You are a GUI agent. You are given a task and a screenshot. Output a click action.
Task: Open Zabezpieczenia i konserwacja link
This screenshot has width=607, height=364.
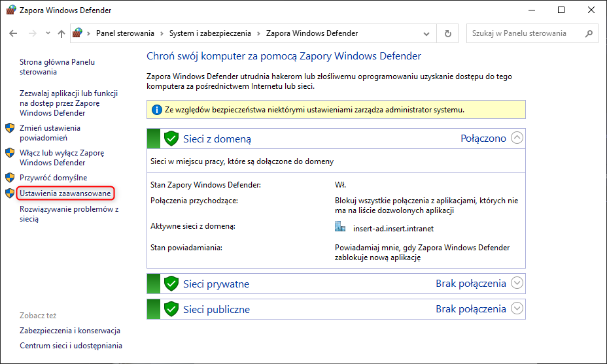tap(70, 331)
